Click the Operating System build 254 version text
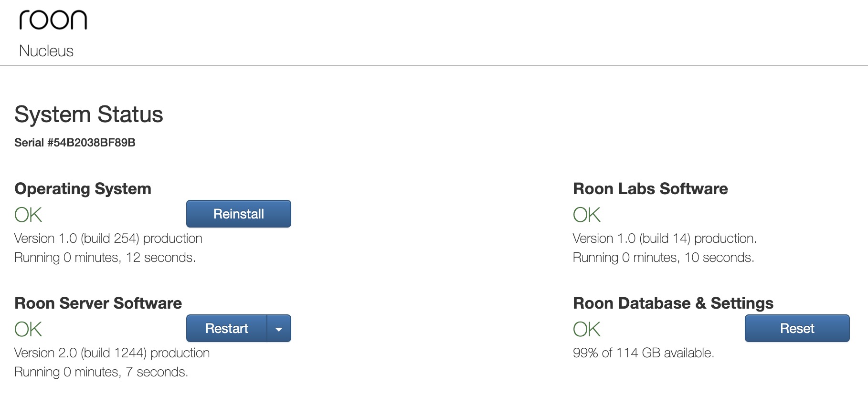The width and height of the screenshot is (868, 395). [108, 239]
